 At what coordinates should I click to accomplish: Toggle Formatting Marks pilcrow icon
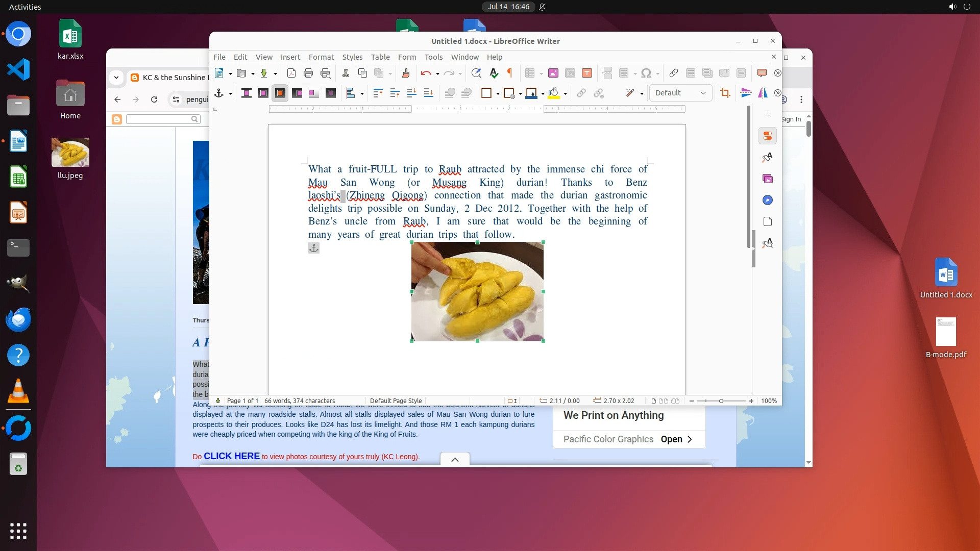tap(509, 73)
